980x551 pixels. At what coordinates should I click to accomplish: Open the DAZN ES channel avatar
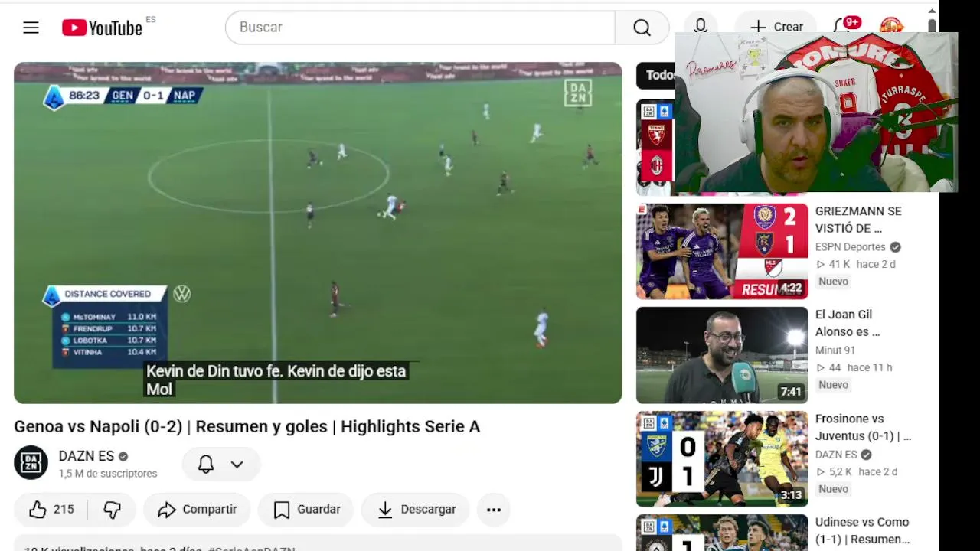pos(31,462)
